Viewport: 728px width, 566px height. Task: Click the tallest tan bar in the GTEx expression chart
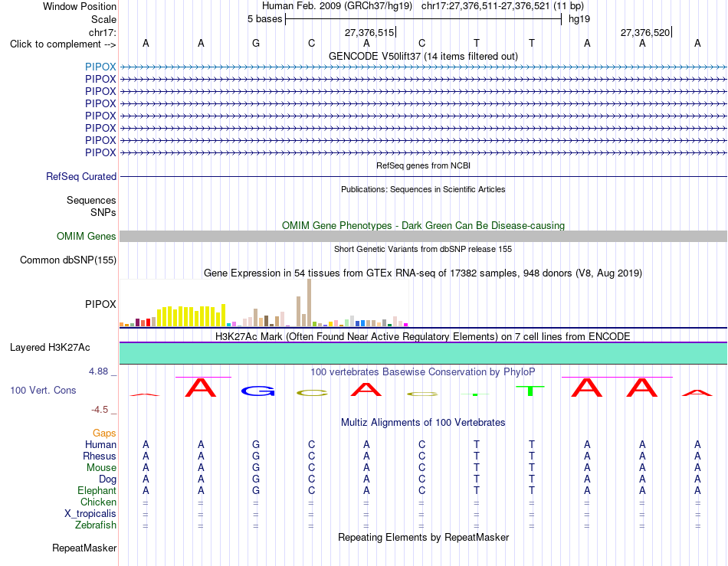(x=310, y=303)
